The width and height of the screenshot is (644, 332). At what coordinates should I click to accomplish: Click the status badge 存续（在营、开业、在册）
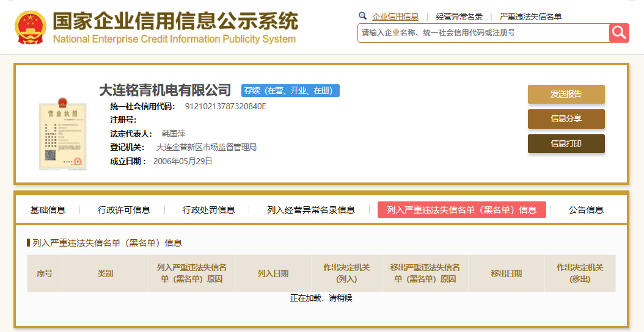coord(290,91)
